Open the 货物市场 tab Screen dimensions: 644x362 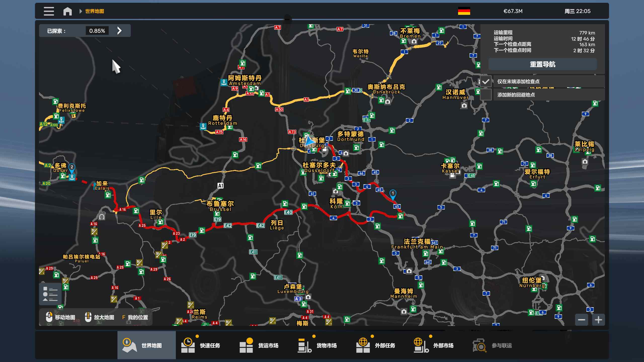click(x=321, y=345)
